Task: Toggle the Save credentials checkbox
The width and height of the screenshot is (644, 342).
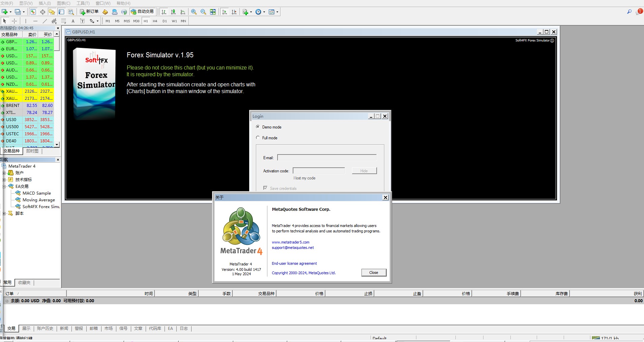Action: 265,188
